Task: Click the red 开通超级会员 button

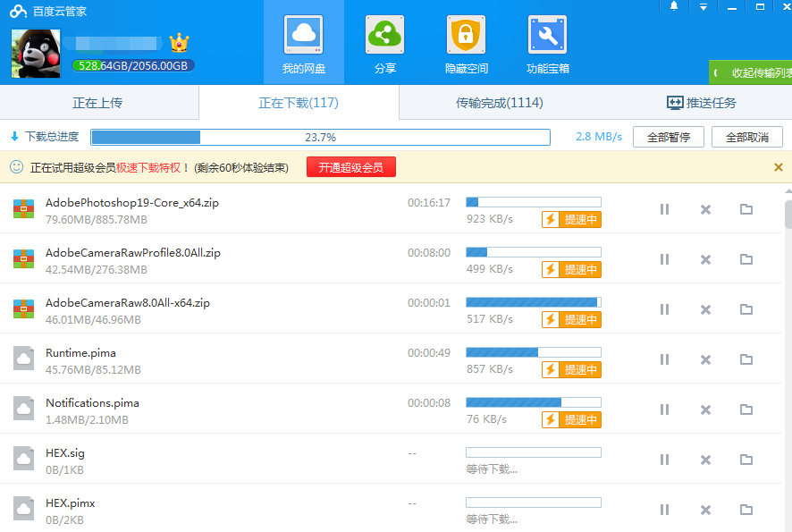Action: point(350,167)
